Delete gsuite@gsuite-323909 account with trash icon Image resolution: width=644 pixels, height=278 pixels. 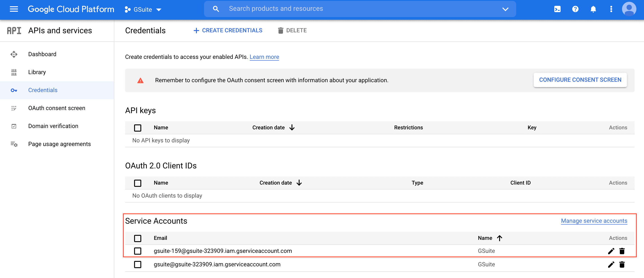622,265
